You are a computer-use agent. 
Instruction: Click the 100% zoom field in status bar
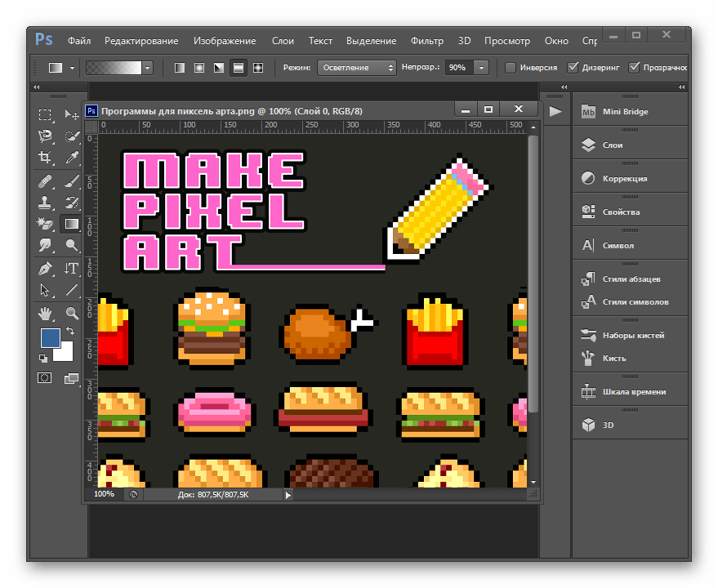[x=104, y=495]
